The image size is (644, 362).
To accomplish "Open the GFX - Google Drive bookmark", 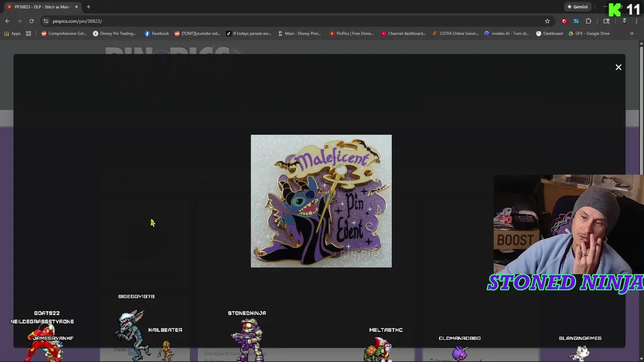I will (x=589, y=34).
